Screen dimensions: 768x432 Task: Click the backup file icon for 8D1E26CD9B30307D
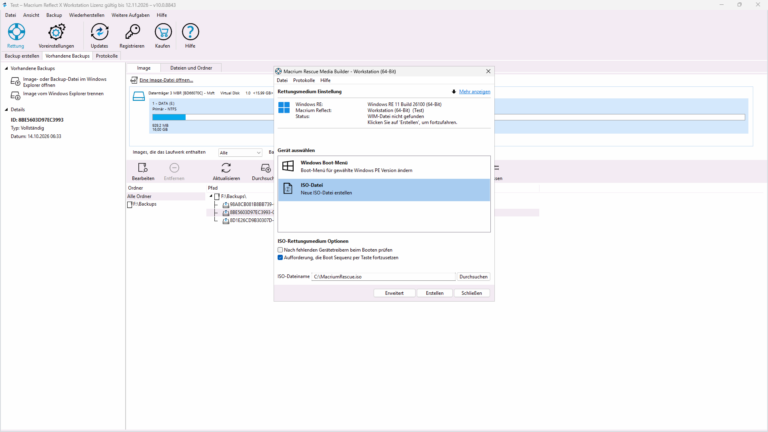(225, 220)
